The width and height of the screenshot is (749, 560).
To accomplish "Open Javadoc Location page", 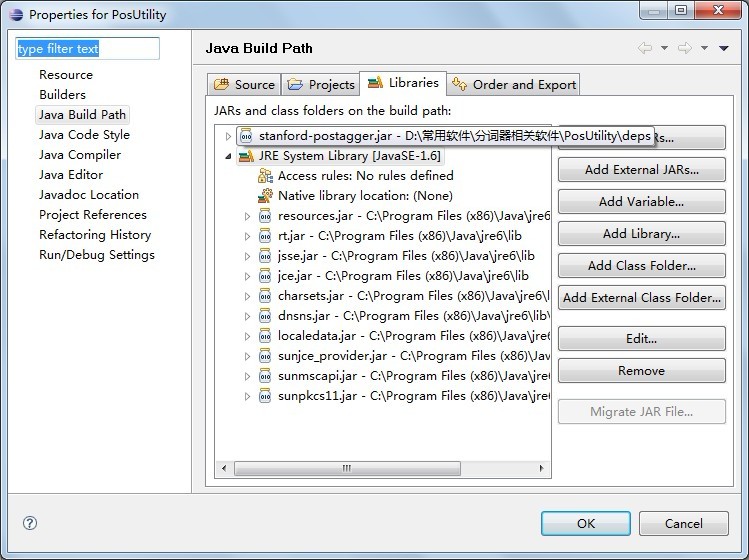I will tap(89, 195).
